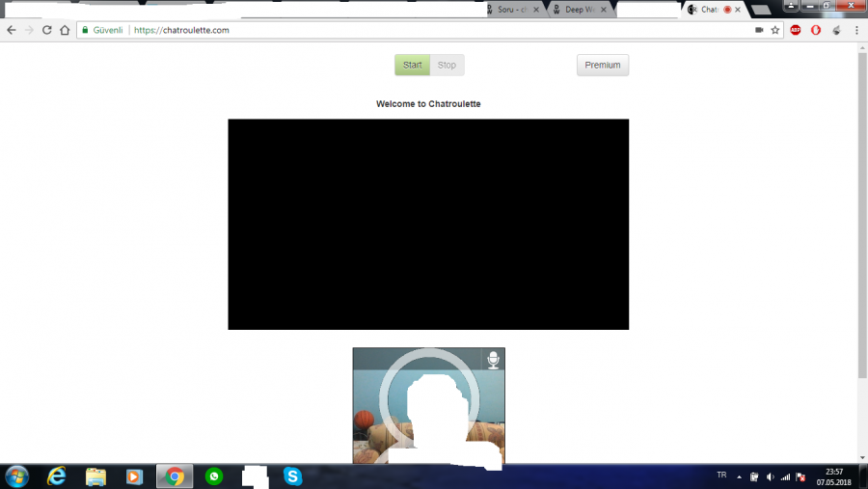Open the Premium button
The height and width of the screenshot is (489, 868).
(602, 65)
